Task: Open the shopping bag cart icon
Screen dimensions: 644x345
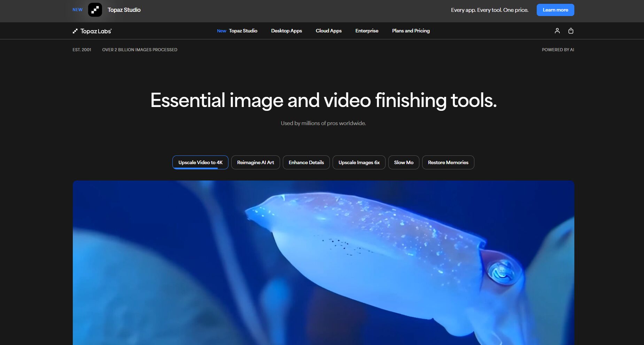Action: pyautogui.click(x=571, y=31)
